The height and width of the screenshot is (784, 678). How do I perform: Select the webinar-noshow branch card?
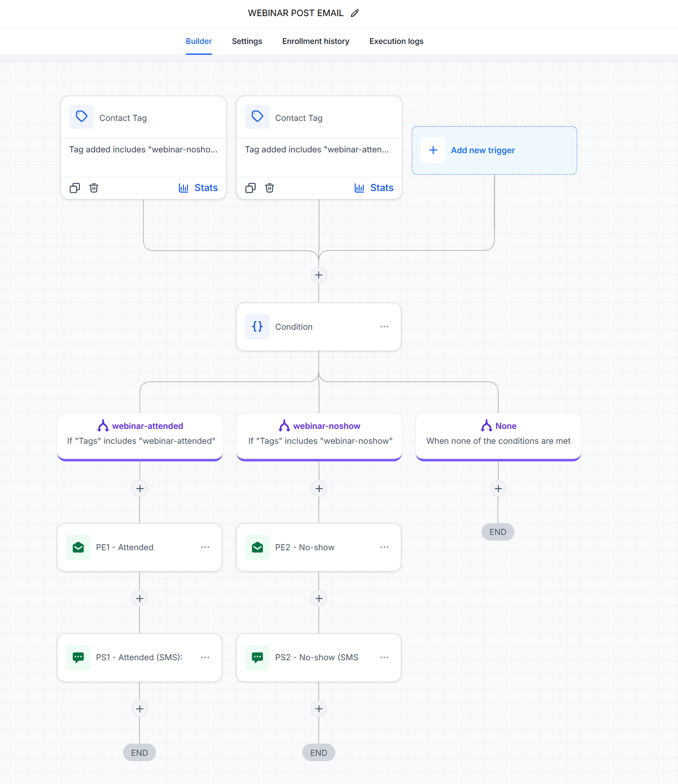point(319,436)
